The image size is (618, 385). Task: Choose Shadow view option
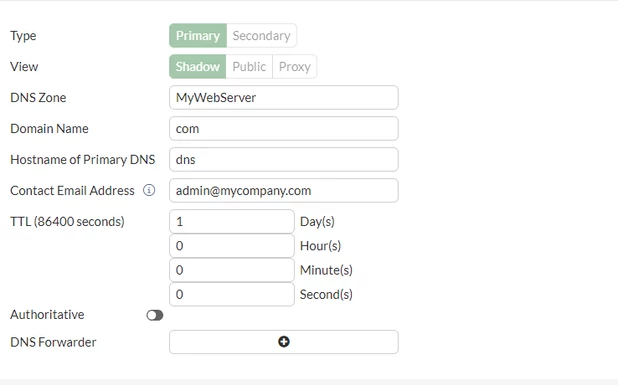197,67
